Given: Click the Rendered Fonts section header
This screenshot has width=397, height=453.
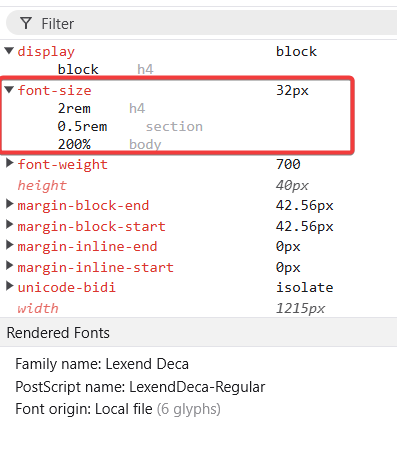Looking at the screenshot, I should (198, 332).
